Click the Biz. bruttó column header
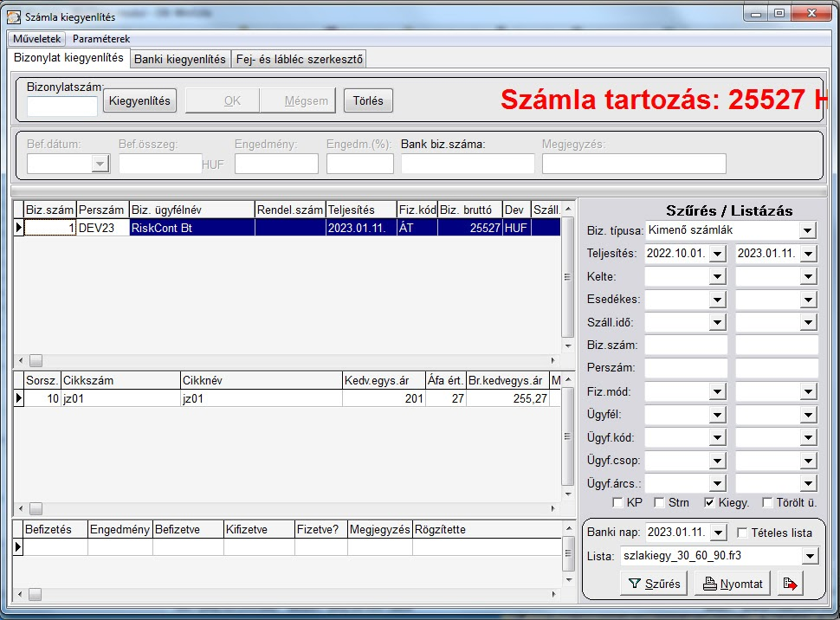 470,210
